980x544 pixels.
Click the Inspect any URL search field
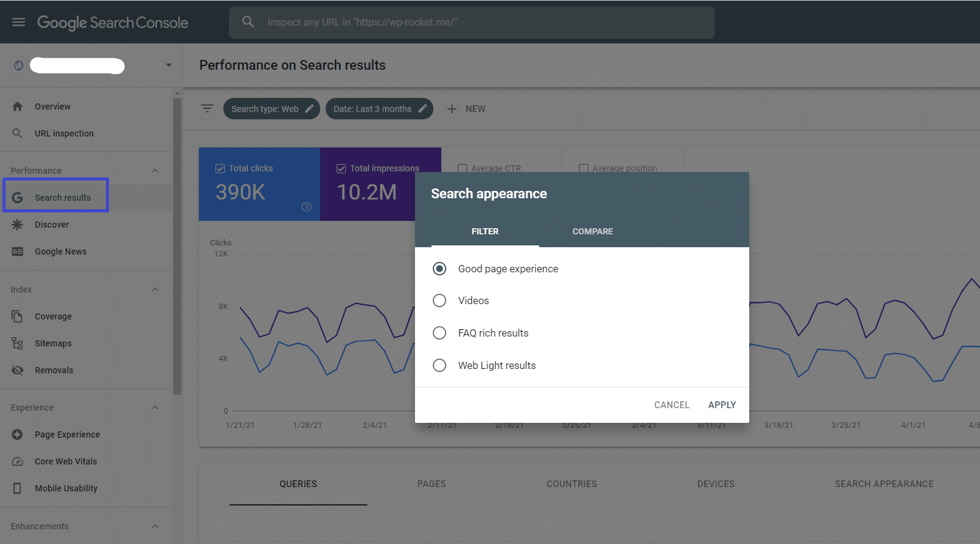pos(472,22)
